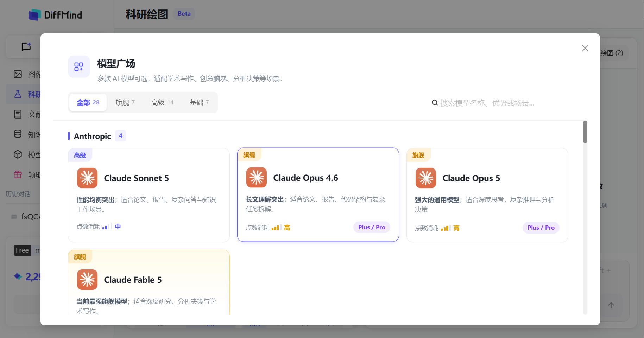
Task: Select the Claude Sonnet 5 model name
Action: (x=137, y=178)
